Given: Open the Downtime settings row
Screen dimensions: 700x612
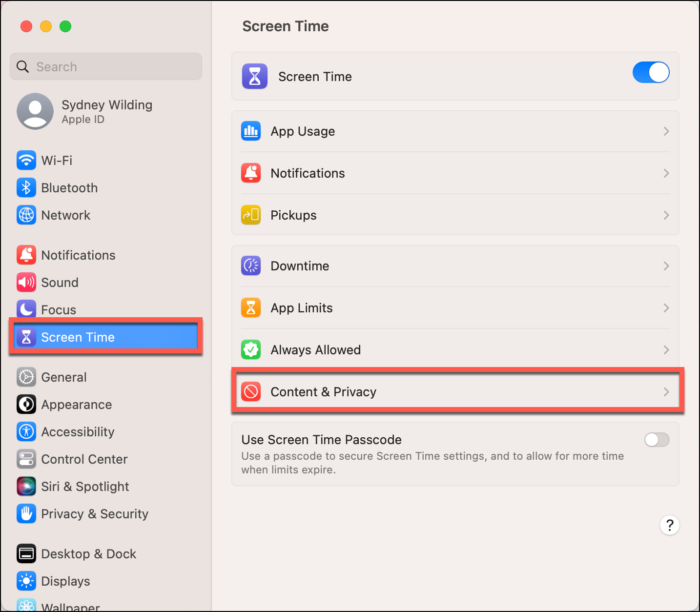Looking at the screenshot, I should (455, 266).
